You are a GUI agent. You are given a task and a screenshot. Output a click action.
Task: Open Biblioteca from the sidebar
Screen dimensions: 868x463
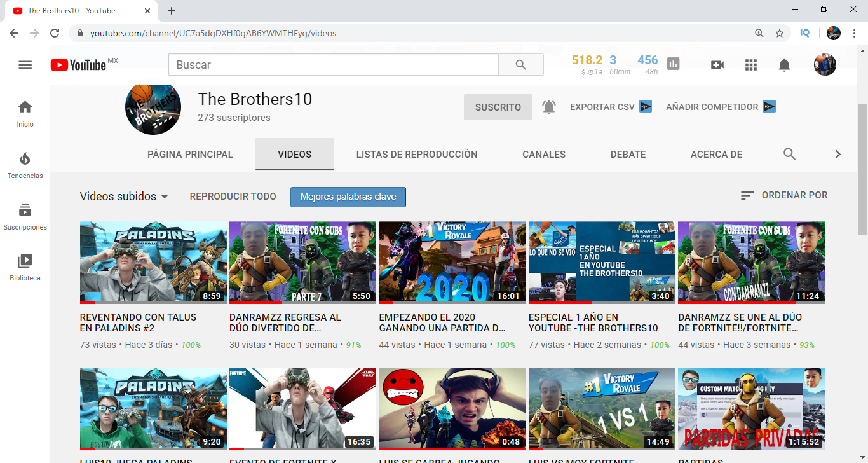(x=25, y=265)
